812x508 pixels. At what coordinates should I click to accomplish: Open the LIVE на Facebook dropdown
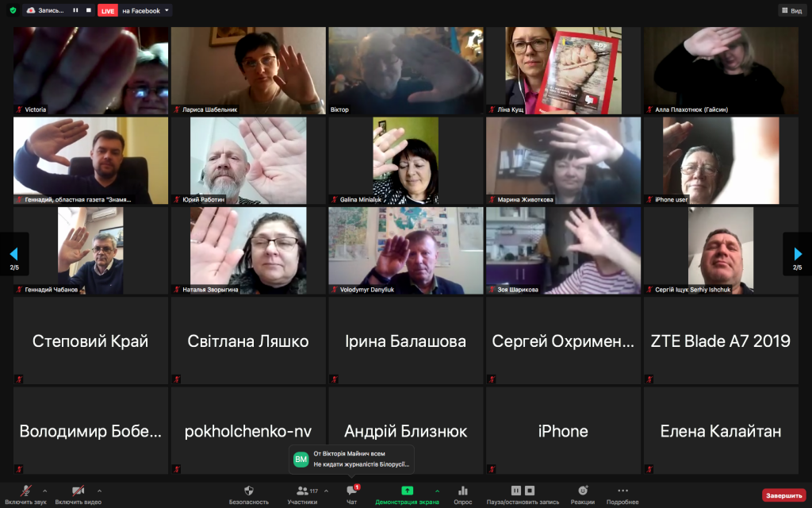167,10
